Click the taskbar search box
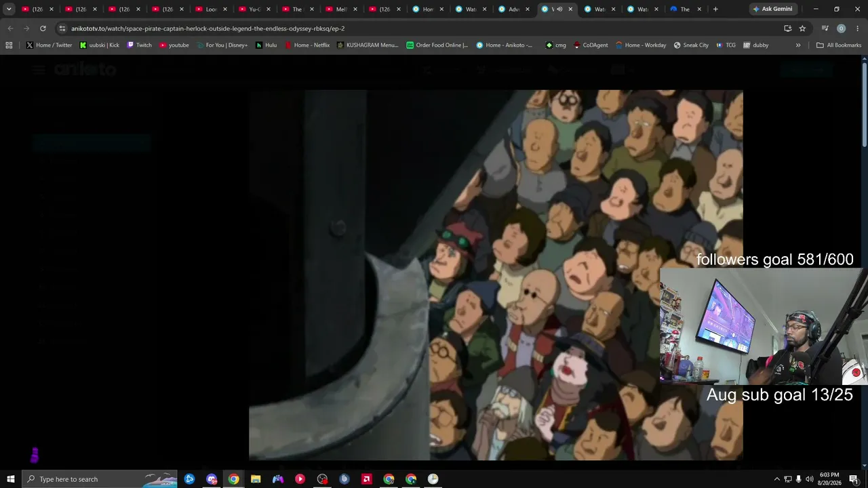Screen dimensions: 868x488 100,479
